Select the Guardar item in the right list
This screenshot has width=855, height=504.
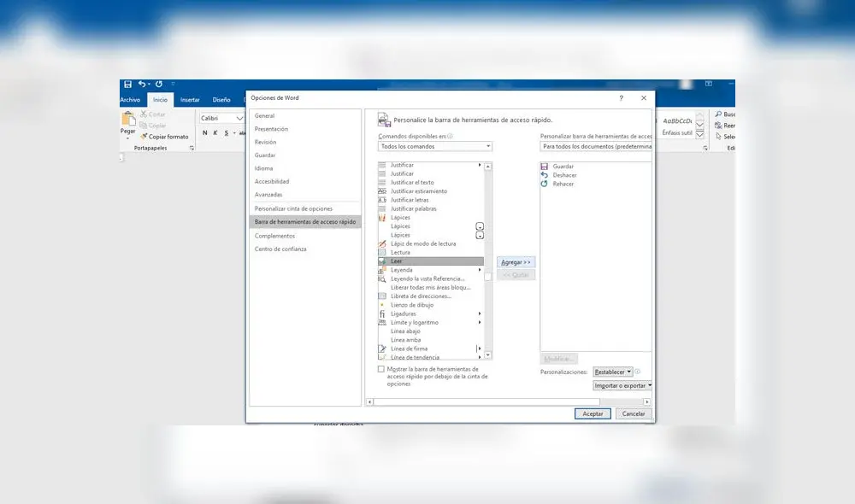point(563,167)
